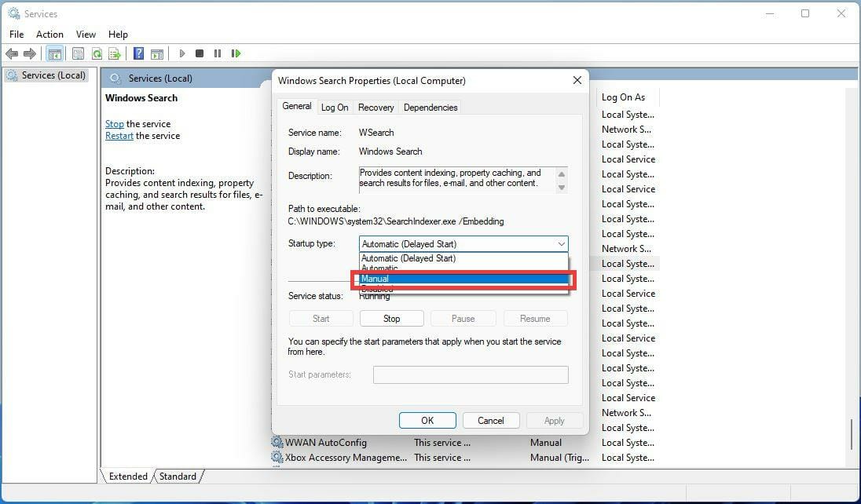The width and height of the screenshot is (861, 504).
Task: Close the Windows Search Properties dialog
Action: (577, 80)
